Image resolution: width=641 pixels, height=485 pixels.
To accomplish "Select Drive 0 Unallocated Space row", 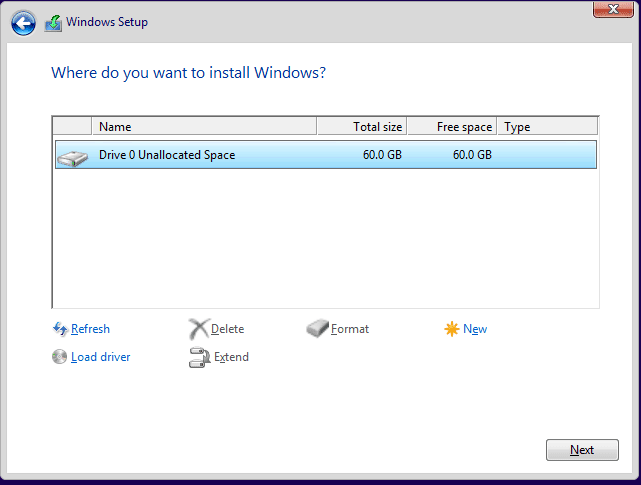I will (x=300, y=155).
